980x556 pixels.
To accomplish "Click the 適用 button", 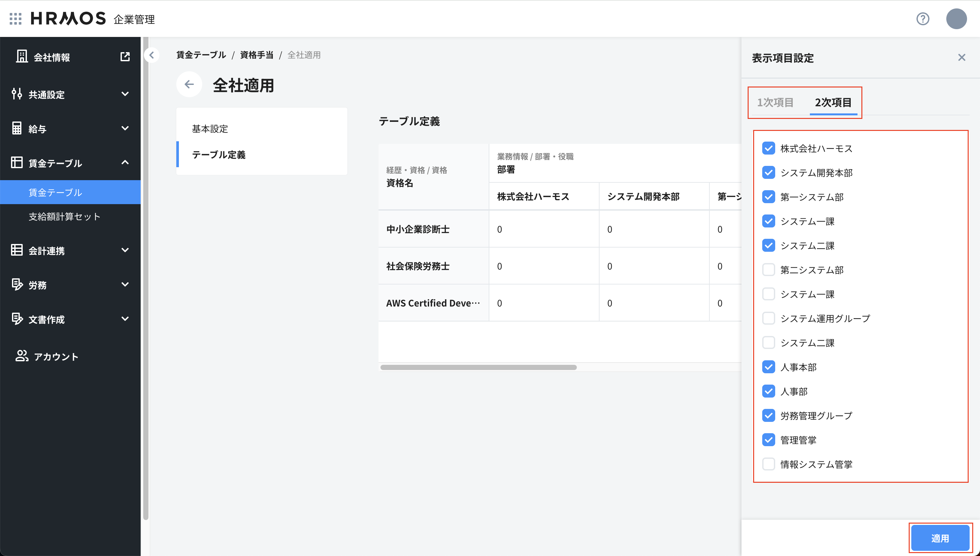I will (x=940, y=538).
